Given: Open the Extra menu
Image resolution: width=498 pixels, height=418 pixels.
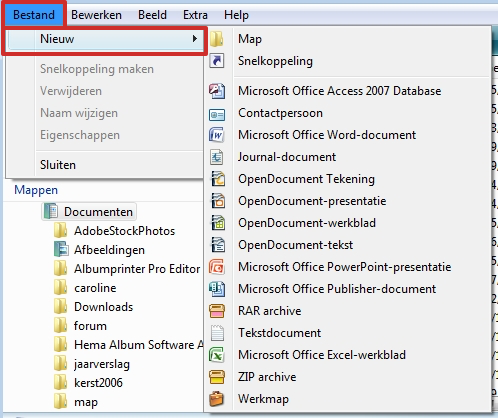Looking at the screenshot, I should click(x=195, y=15).
